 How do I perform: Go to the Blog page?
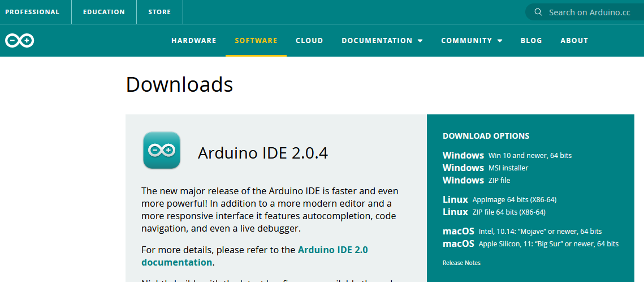pyautogui.click(x=531, y=41)
